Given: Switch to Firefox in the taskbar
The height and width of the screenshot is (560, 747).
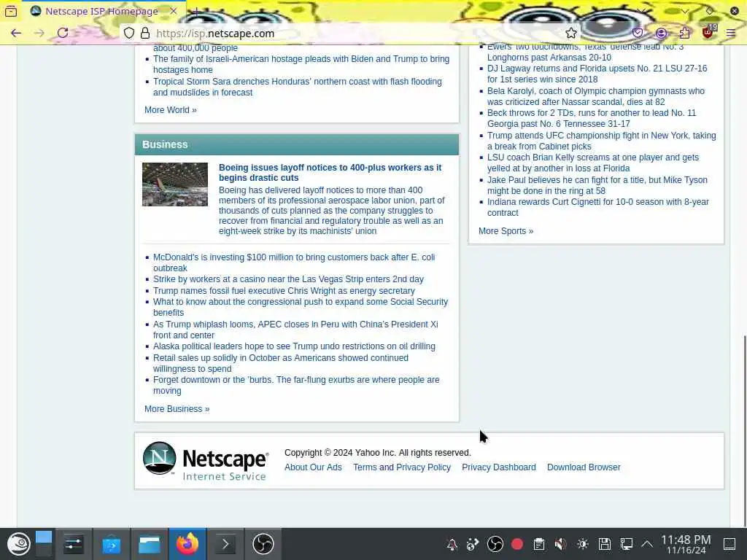Looking at the screenshot, I should (187, 544).
